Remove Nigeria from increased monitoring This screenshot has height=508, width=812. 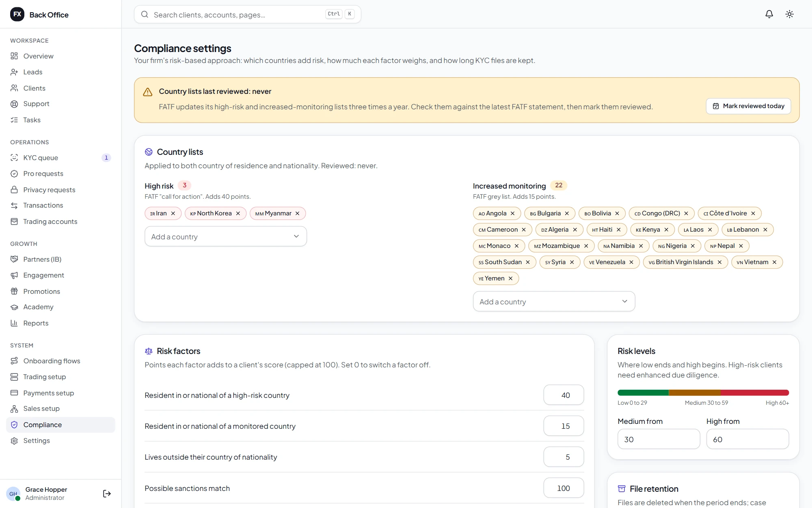click(x=693, y=246)
